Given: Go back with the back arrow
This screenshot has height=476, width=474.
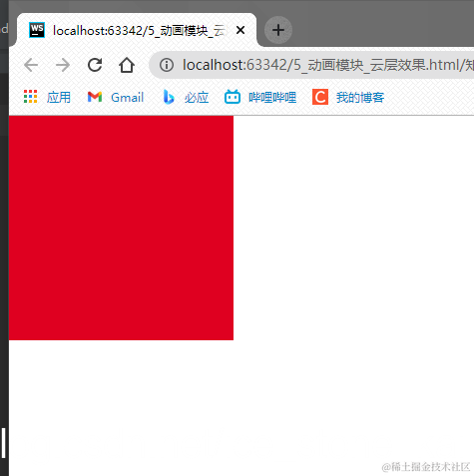Looking at the screenshot, I should tap(31, 65).
